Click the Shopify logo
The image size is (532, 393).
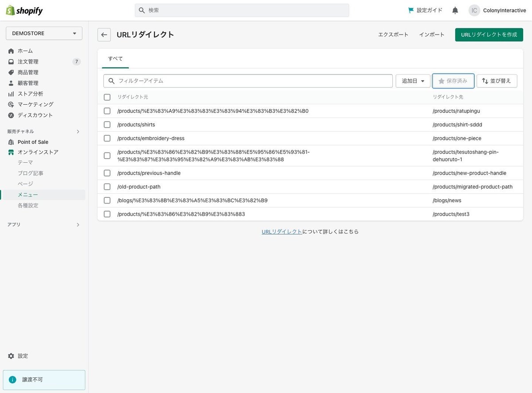click(24, 10)
